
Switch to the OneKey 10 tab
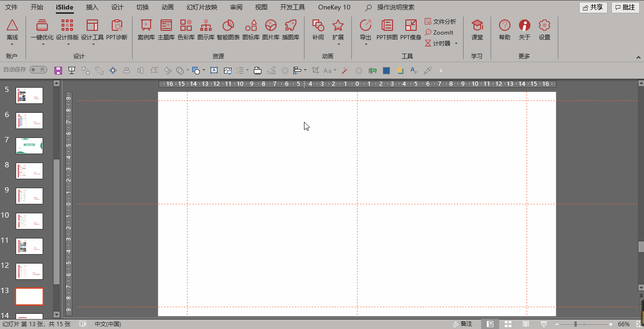click(x=334, y=7)
